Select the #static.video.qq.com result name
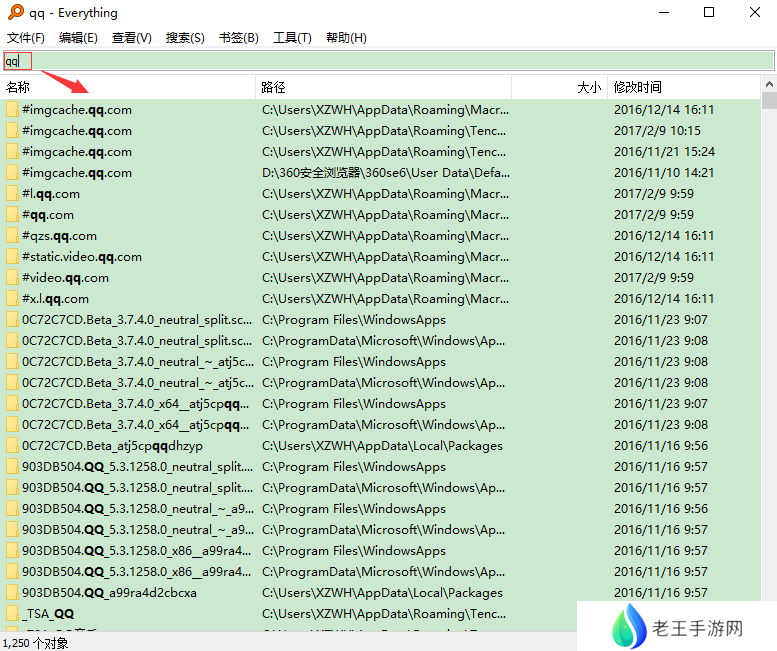The image size is (777, 651). click(x=82, y=257)
